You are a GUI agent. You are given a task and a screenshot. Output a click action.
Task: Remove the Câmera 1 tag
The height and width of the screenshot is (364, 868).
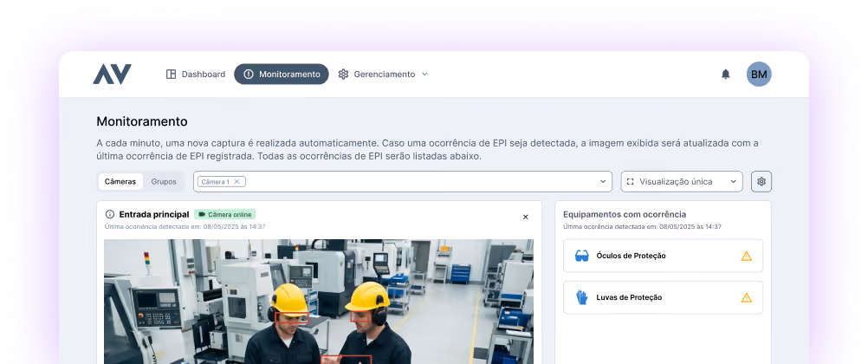pos(237,182)
